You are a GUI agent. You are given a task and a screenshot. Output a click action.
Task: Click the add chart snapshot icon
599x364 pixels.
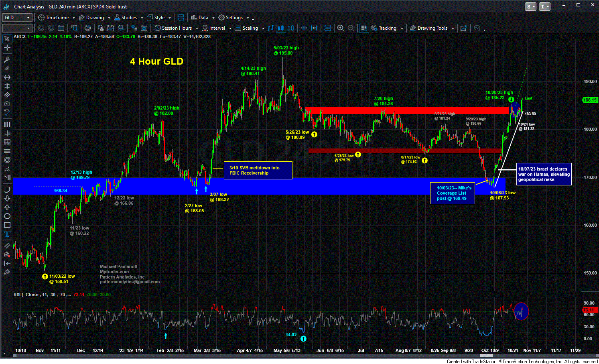tap(464, 28)
